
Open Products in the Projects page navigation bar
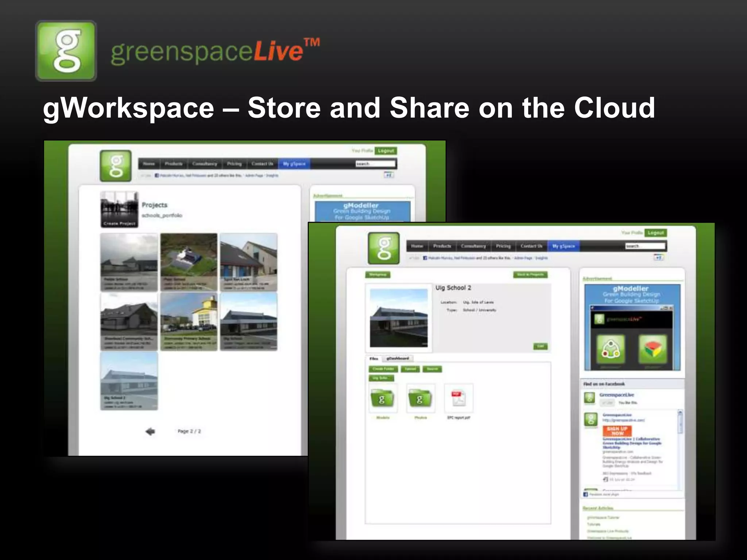point(173,164)
